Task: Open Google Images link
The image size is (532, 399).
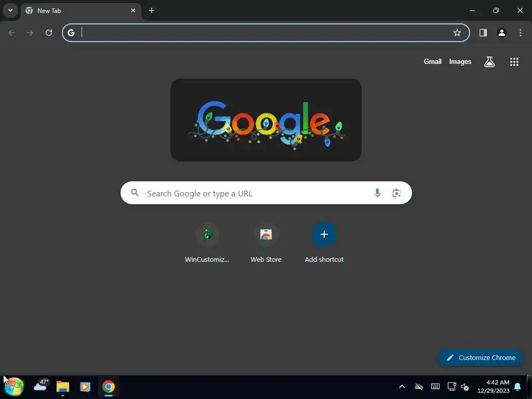Action: pos(460,61)
